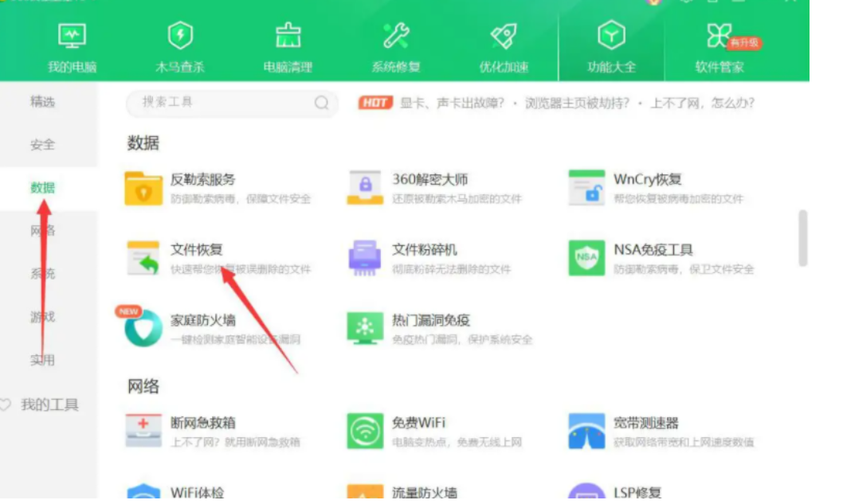Image resolution: width=843 pixels, height=504 pixels.
Task: Click the vertical scrollbar thumb
Action: click(802, 238)
